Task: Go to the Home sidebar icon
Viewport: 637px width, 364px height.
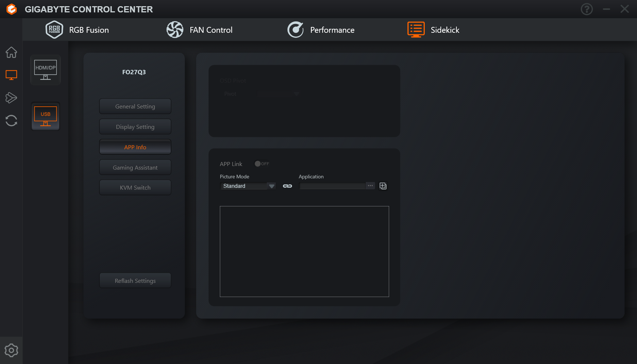Action: 11,52
